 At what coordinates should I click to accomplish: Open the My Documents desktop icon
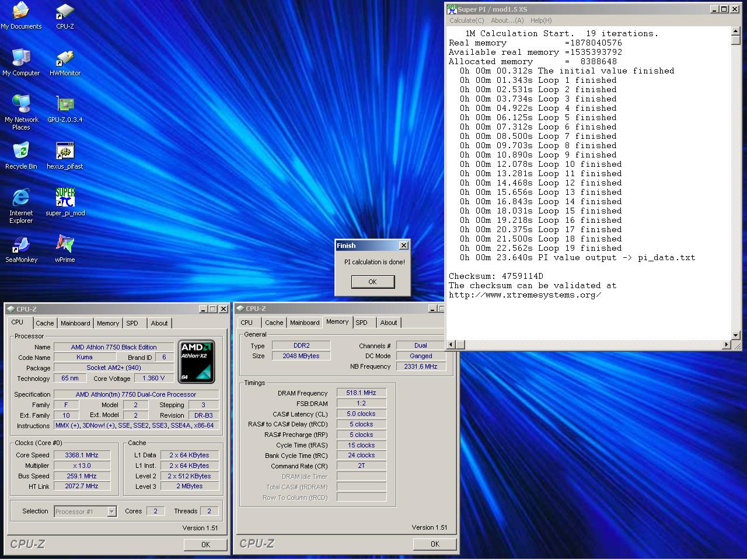[x=21, y=16]
